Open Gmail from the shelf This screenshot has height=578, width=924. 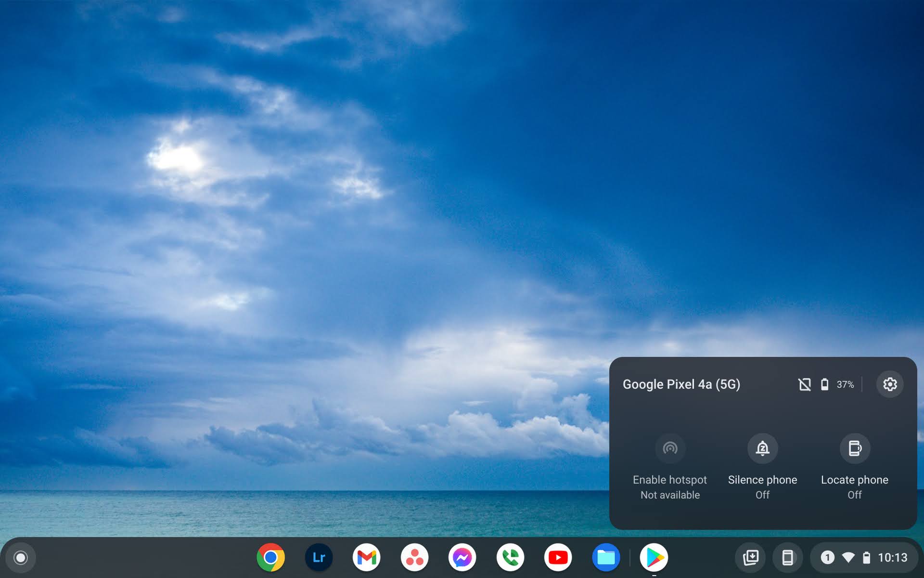coord(366,557)
